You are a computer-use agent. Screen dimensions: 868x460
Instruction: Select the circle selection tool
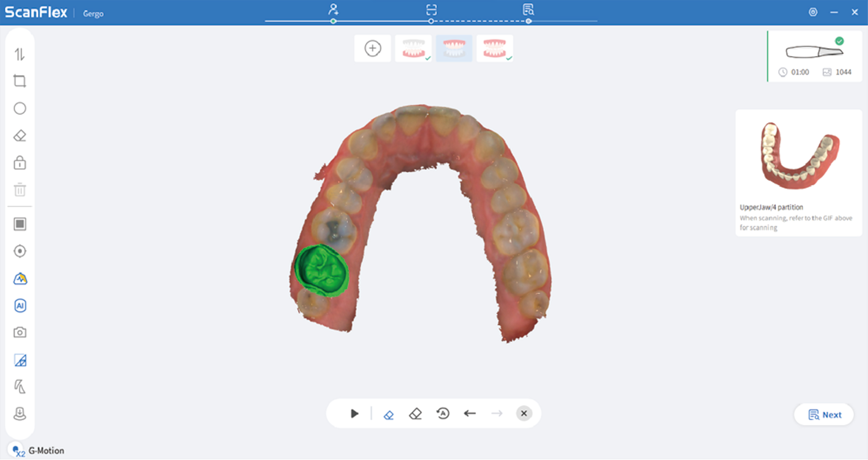point(20,108)
